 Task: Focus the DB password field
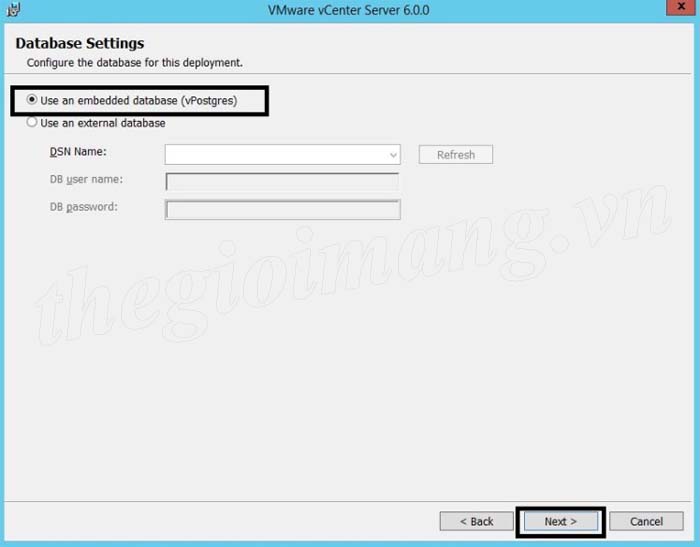click(283, 209)
